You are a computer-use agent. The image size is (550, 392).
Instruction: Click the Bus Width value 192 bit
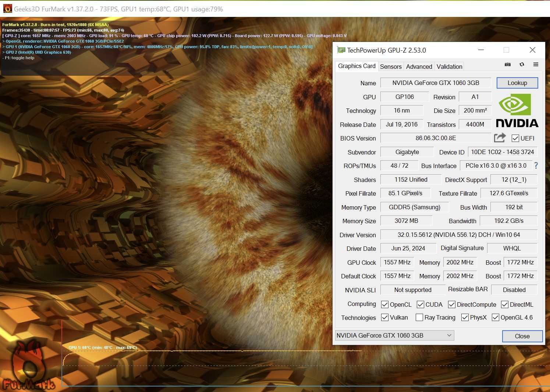[514, 207]
